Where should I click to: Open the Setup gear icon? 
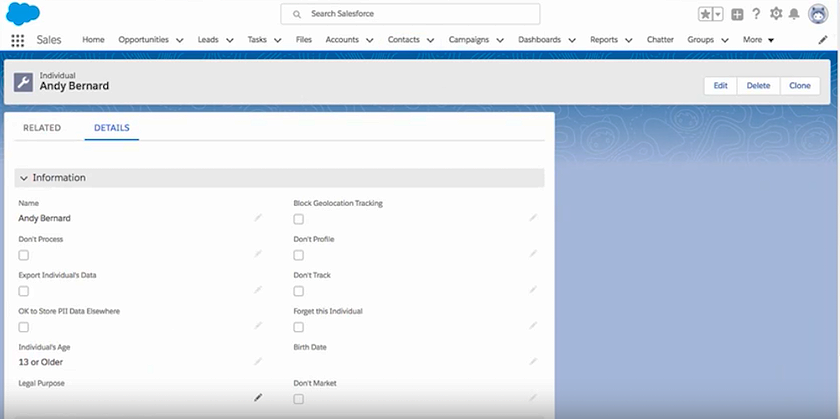click(x=775, y=14)
